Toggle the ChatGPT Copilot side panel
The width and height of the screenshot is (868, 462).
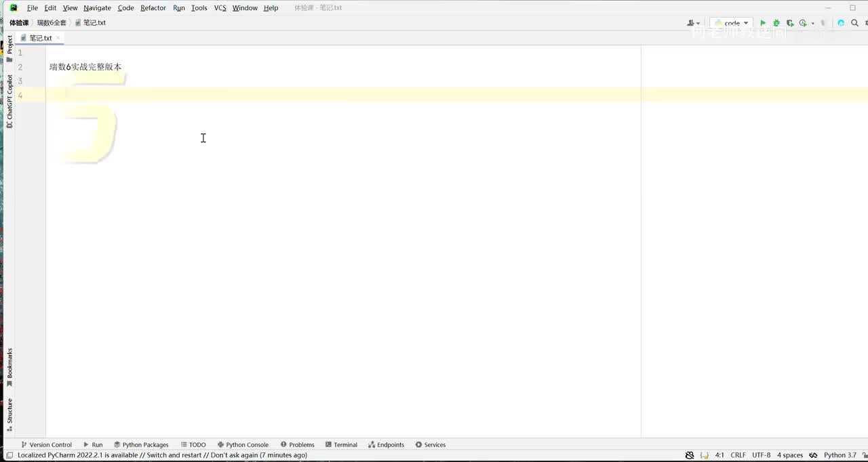click(x=9, y=102)
